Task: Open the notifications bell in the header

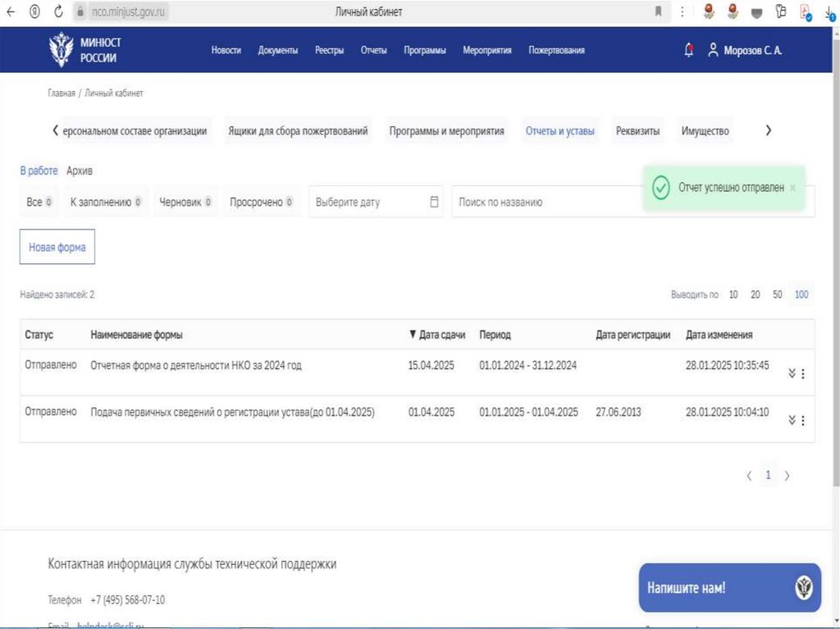Action: (688, 50)
